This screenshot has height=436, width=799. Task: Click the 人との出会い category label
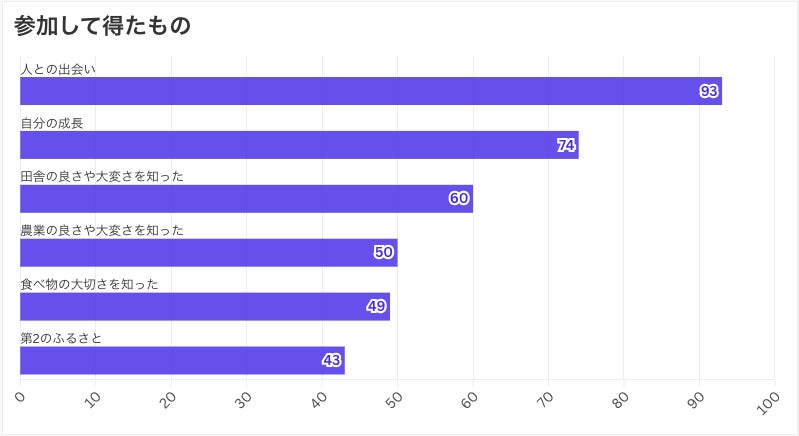pyautogui.click(x=59, y=69)
